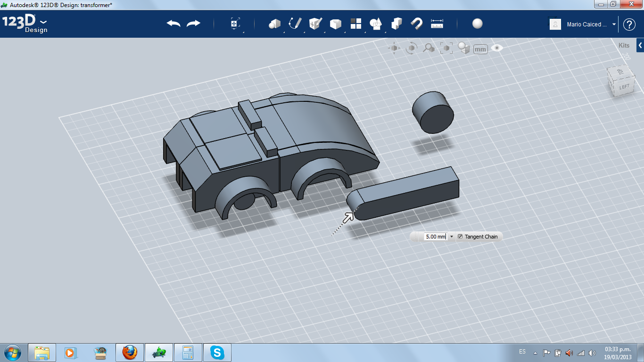Click the user profile avatar
The width and height of the screenshot is (644, 362).
tap(555, 25)
